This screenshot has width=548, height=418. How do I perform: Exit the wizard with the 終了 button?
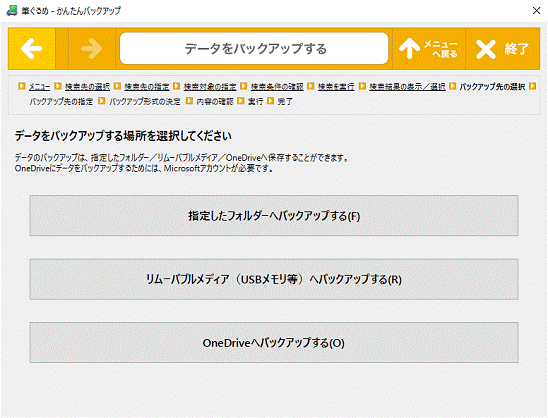click(503, 48)
